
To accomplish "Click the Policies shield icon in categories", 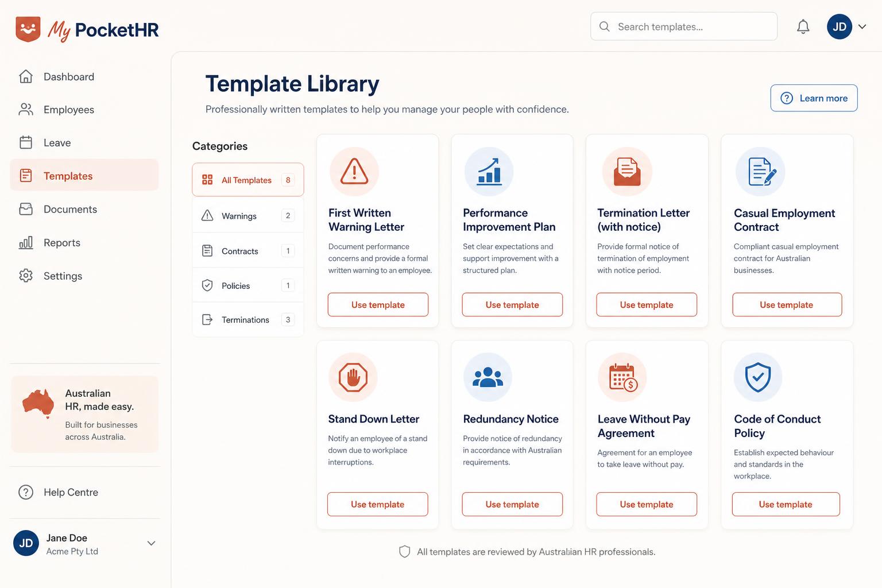I will (207, 285).
